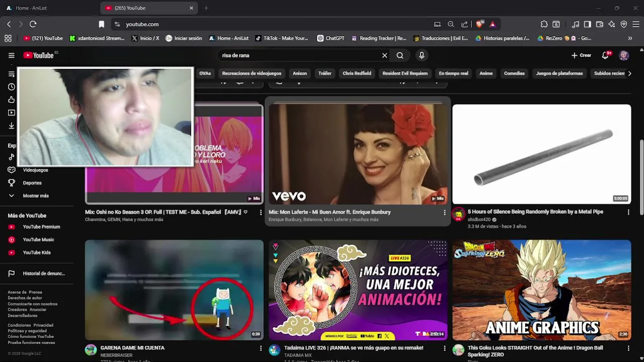Click the page zoom magnifier in address bar
This screenshot has width=644, height=362.
pyautogui.click(x=451, y=24)
